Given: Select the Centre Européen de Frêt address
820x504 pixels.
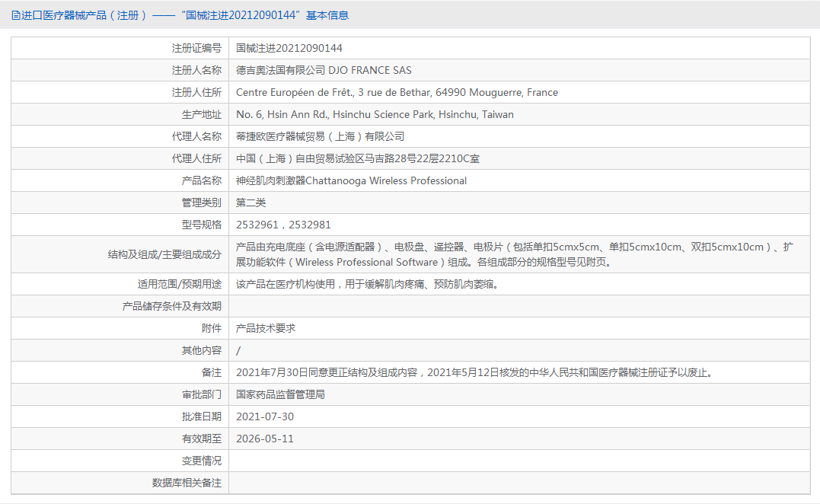Looking at the screenshot, I should (397, 93).
